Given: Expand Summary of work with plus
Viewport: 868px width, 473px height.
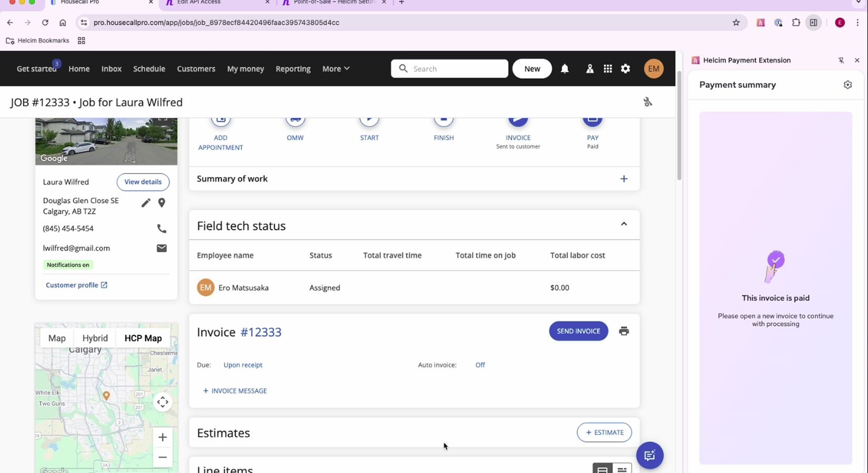Looking at the screenshot, I should point(624,179).
